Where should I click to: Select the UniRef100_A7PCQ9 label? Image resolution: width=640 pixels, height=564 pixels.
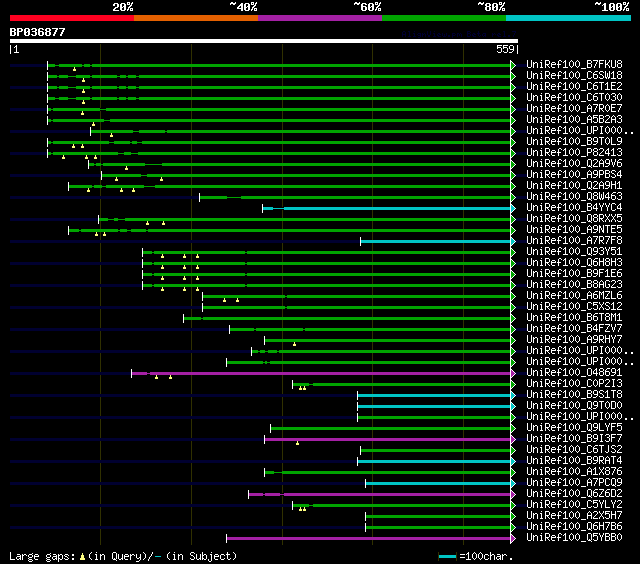pos(574,483)
